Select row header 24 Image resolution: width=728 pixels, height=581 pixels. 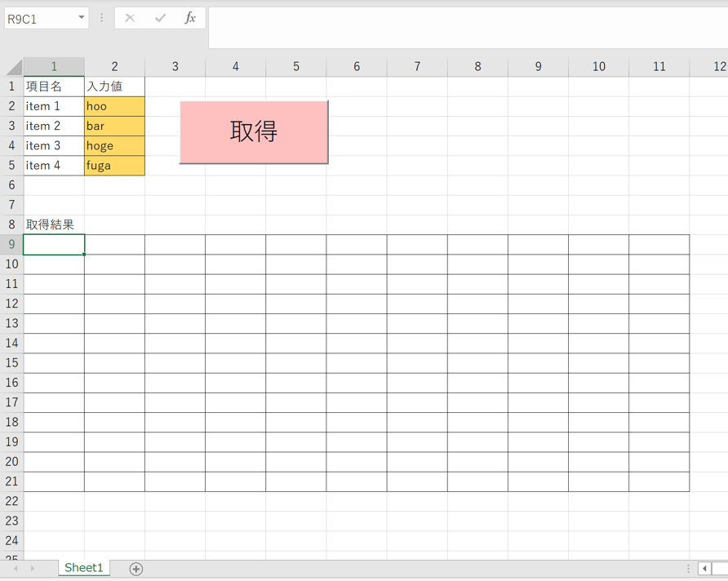pos(11,541)
